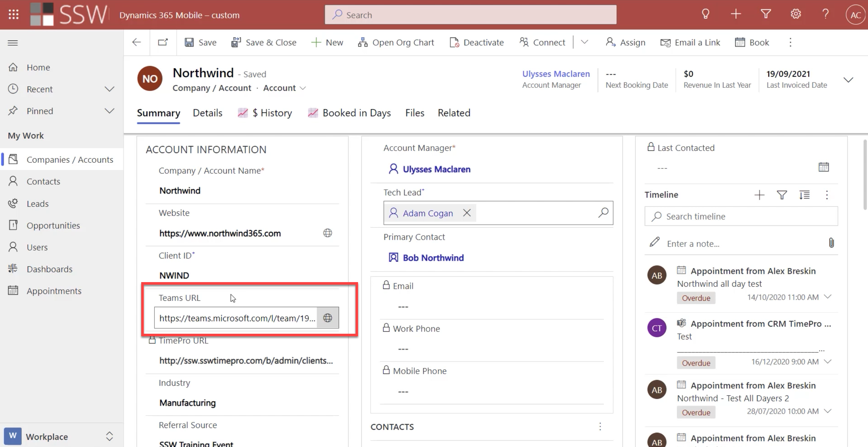Click the attachment paperclip in the note box

(831, 243)
